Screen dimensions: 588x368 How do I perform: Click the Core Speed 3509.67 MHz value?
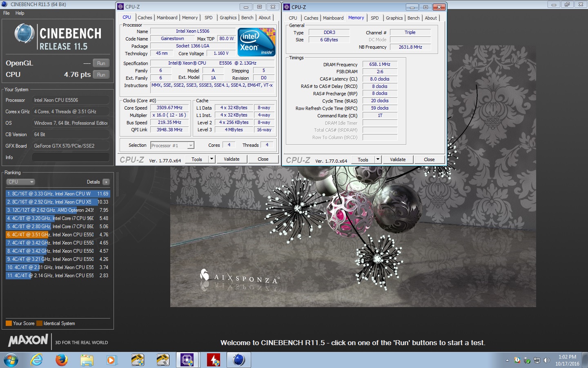pos(169,108)
